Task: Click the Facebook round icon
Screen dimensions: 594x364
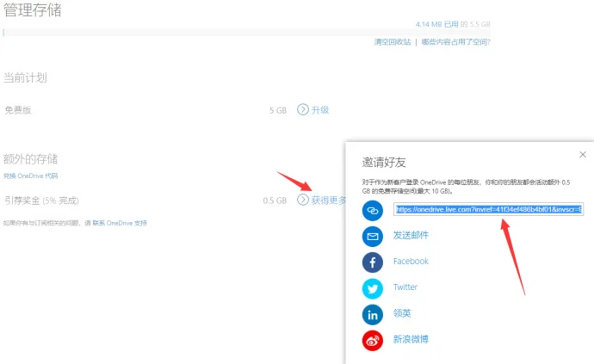Action: 373,262
